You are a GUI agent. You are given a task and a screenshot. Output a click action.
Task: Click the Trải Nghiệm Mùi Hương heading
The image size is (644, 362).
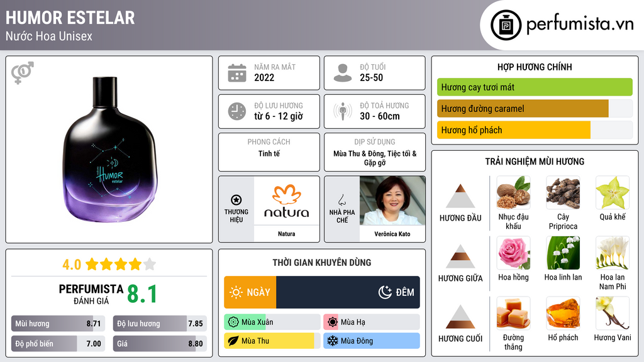pyautogui.click(x=535, y=162)
